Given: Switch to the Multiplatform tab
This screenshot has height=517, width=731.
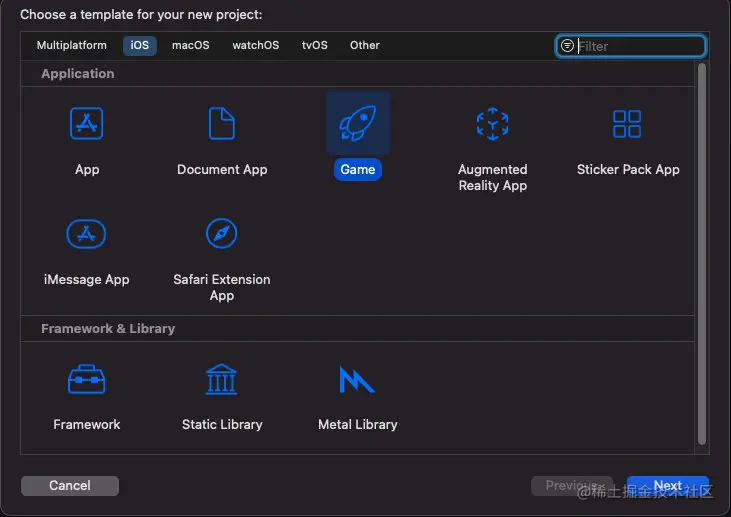Looking at the screenshot, I should 72,45.
